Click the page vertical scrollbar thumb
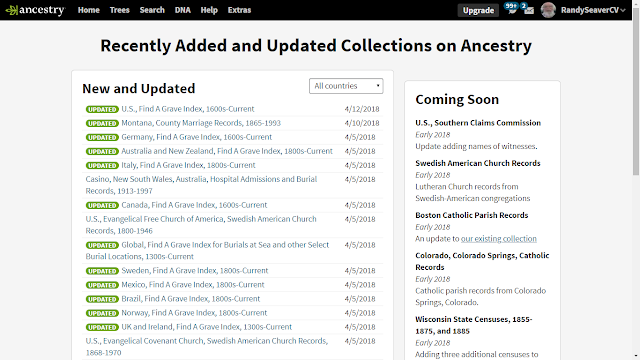 (x=636, y=92)
